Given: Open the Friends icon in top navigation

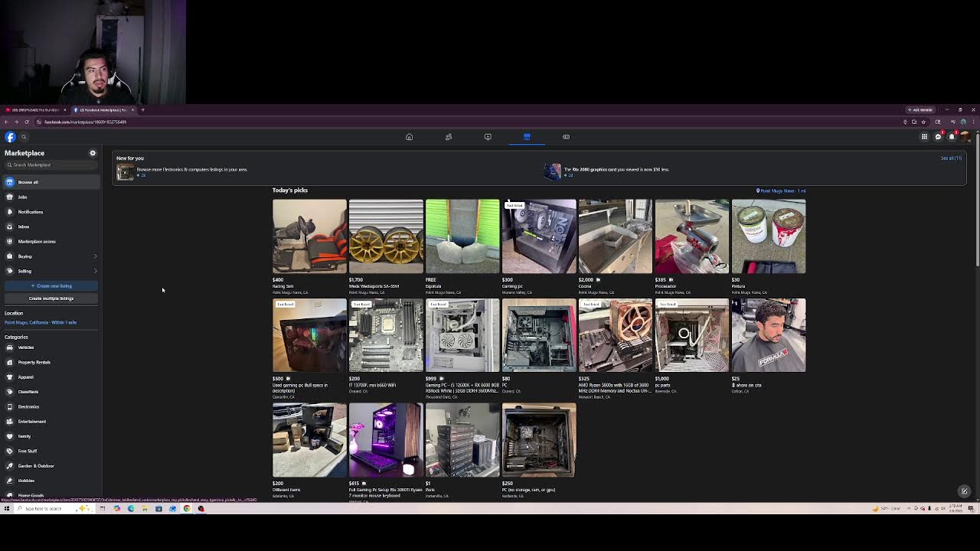Looking at the screenshot, I should (449, 137).
